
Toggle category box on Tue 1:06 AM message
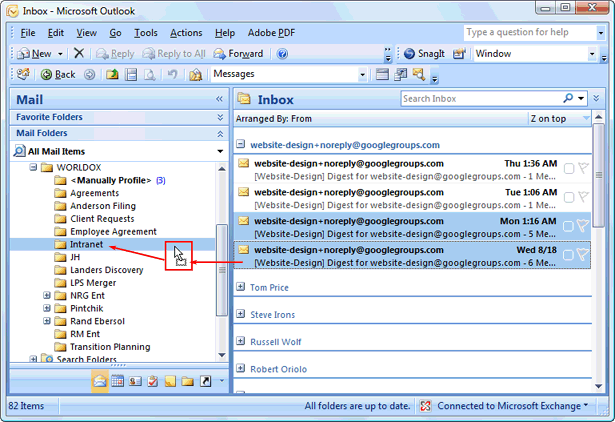(x=569, y=197)
